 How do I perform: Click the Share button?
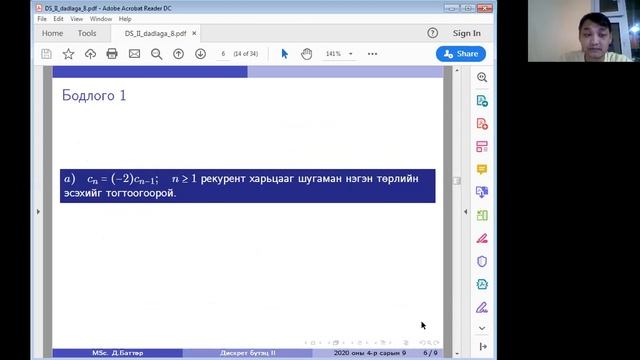pos(461,54)
